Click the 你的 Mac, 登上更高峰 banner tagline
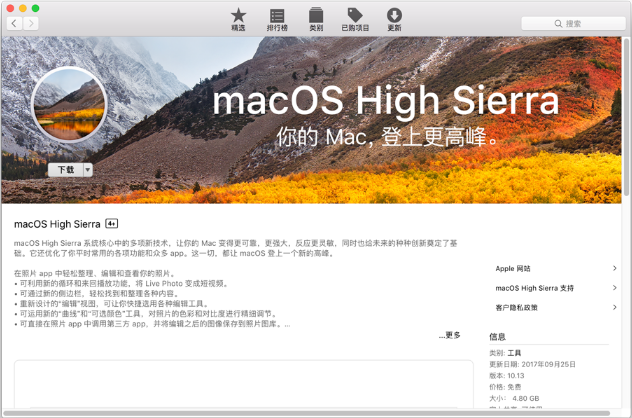 tap(387, 137)
